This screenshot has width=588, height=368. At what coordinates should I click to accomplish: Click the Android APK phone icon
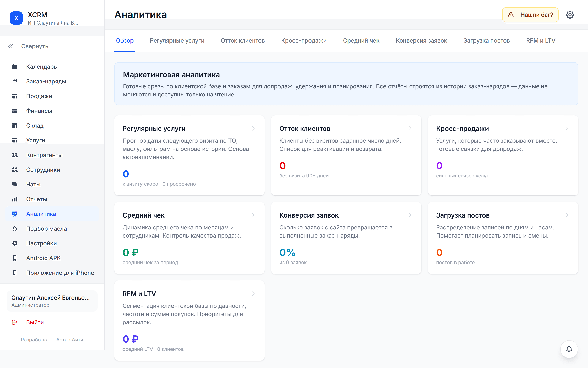[14, 258]
